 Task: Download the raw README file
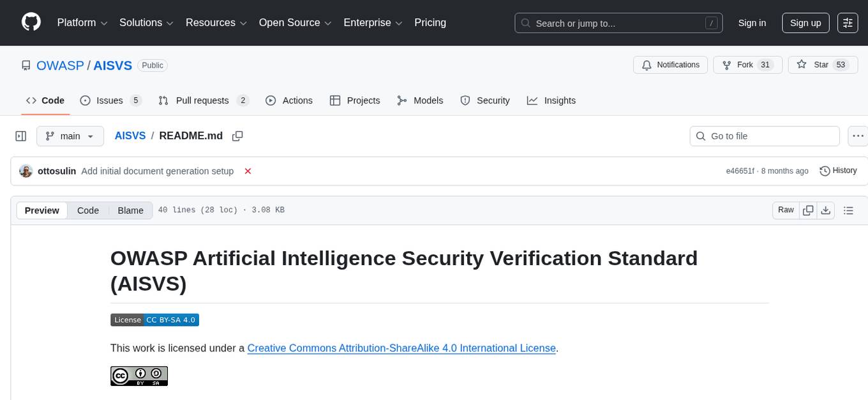click(x=825, y=210)
